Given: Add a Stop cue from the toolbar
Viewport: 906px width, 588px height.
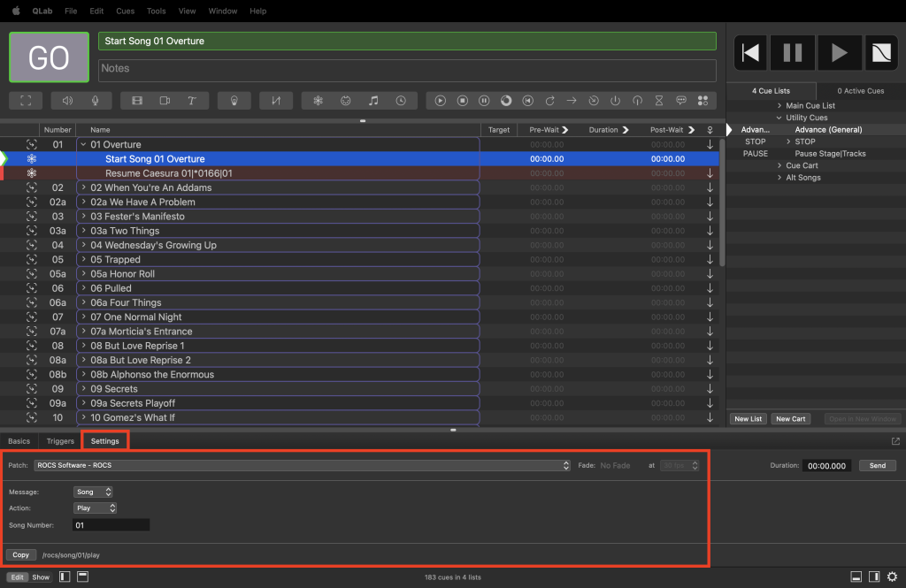Looking at the screenshot, I should (462, 101).
